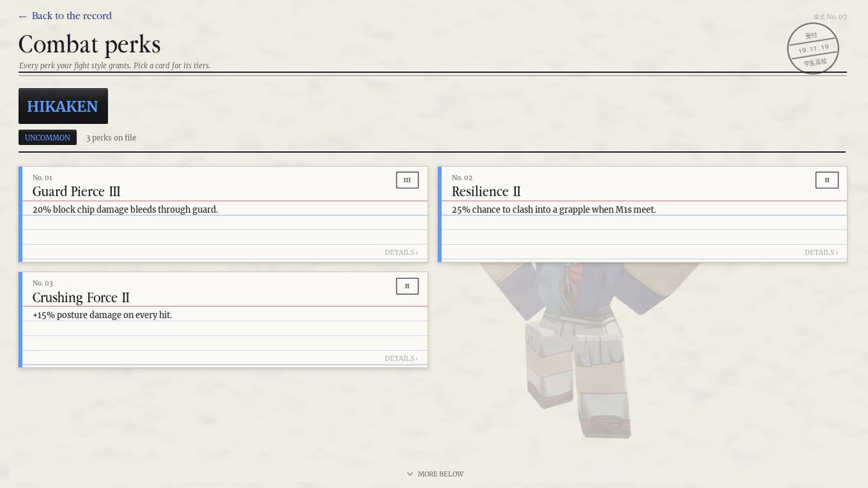The width and height of the screenshot is (868, 488).
Task: Click the 'No. 03' card number label
Action: click(x=43, y=283)
